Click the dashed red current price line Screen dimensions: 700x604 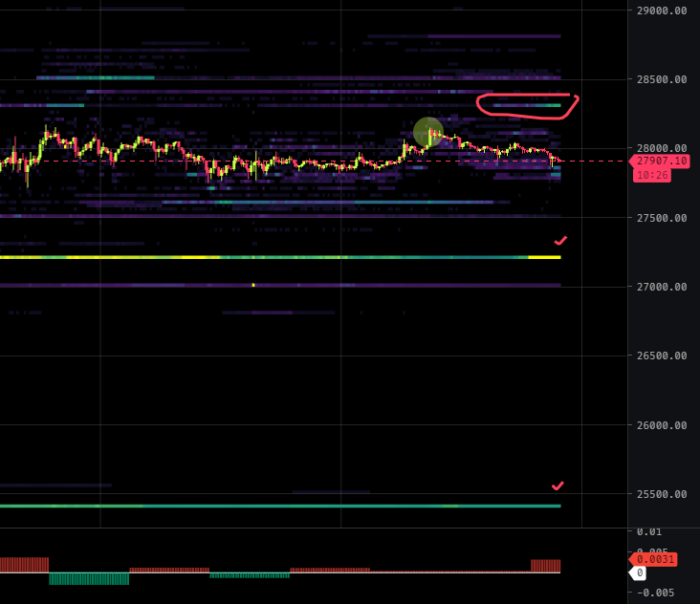pos(314,162)
